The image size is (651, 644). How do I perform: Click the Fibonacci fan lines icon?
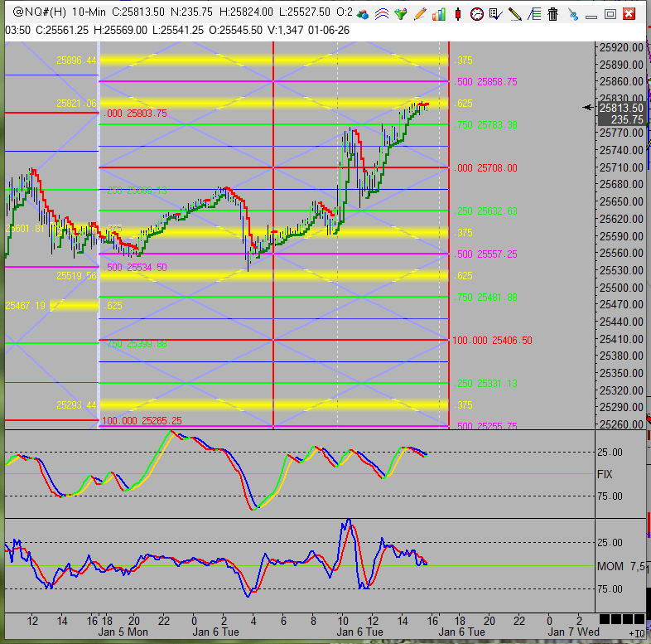(534, 14)
